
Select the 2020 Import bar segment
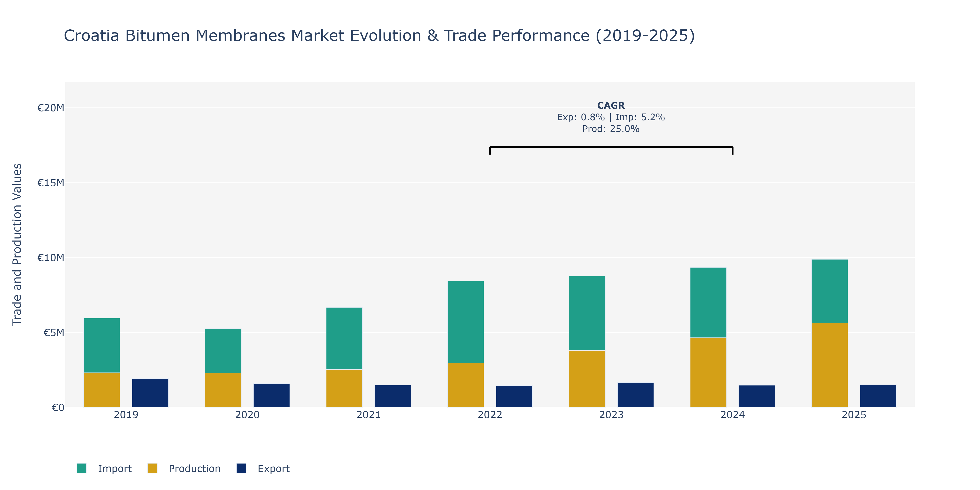223,351
